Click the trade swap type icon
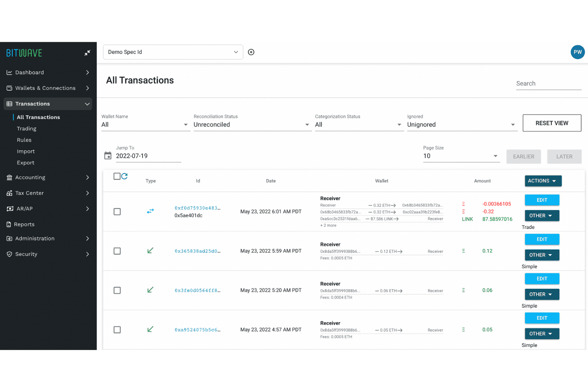Image resolution: width=588 pixels, height=392 pixels. click(x=150, y=211)
